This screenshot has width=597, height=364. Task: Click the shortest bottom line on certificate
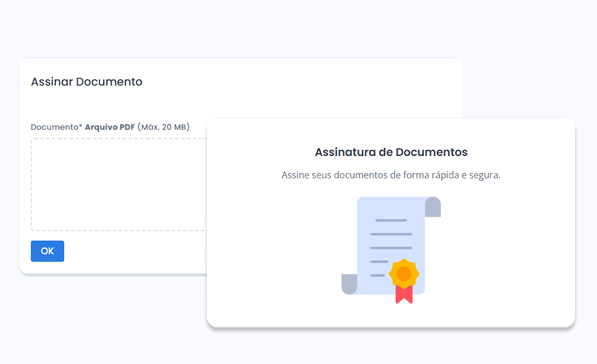pyautogui.click(x=378, y=276)
